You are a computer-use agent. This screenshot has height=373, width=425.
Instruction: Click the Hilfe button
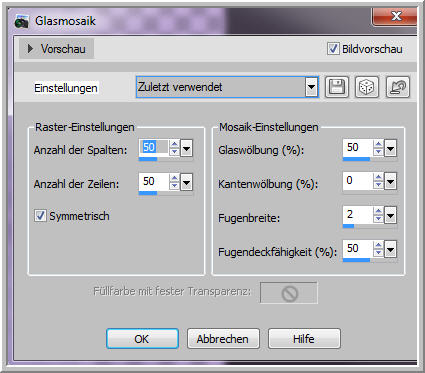[304, 339]
